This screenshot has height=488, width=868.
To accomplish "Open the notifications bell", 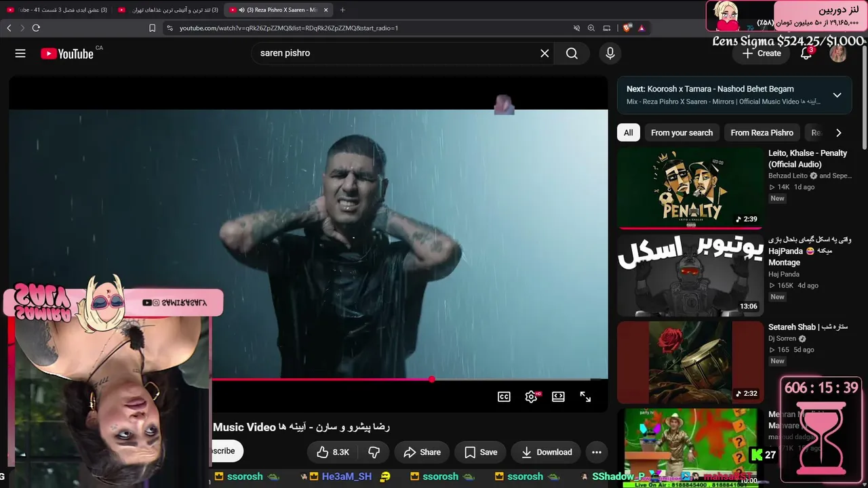I will click(806, 54).
